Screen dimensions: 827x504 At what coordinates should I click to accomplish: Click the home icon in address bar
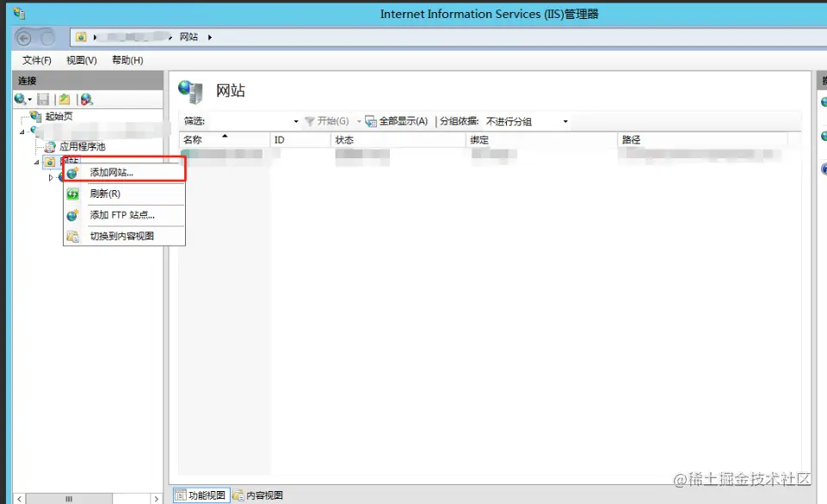tap(81, 37)
